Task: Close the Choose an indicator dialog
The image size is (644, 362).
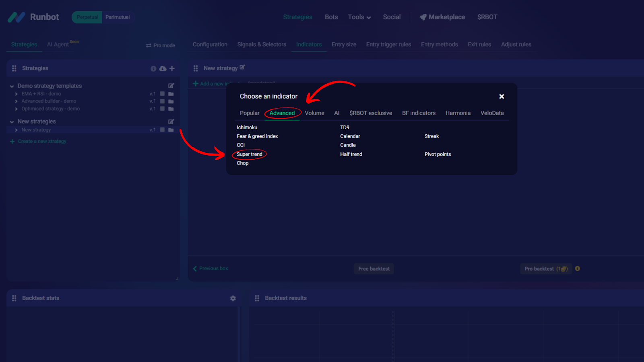Action: 502,97
